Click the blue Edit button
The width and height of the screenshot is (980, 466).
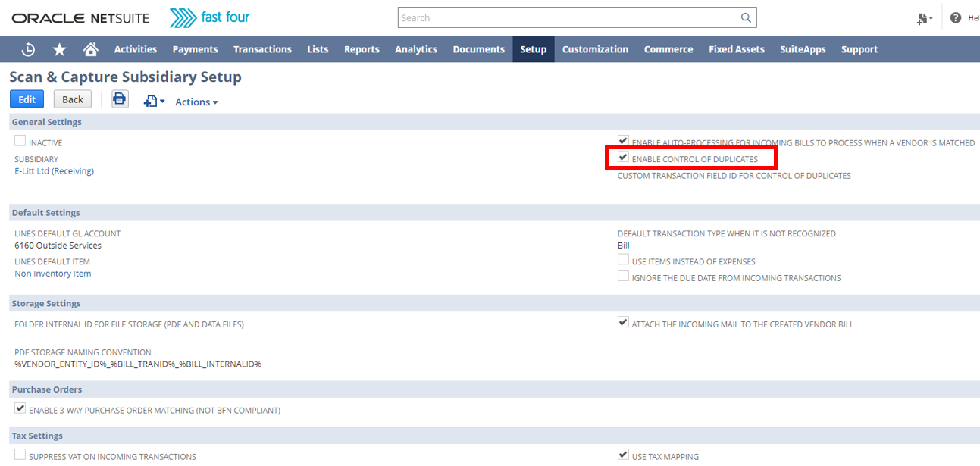(27, 99)
